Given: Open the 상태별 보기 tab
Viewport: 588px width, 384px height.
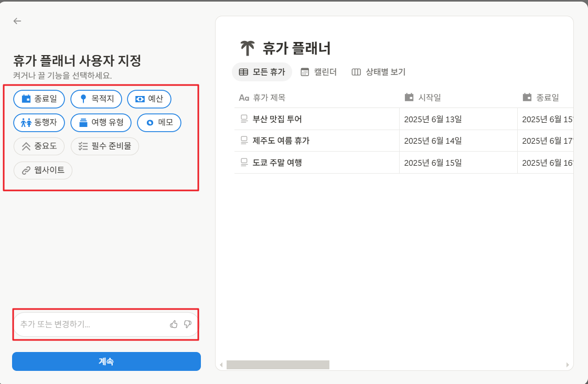Looking at the screenshot, I should [x=378, y=72].
